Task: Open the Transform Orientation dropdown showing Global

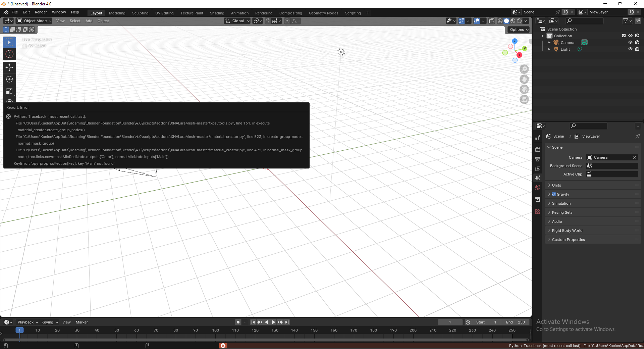Action: pos(237,21)
